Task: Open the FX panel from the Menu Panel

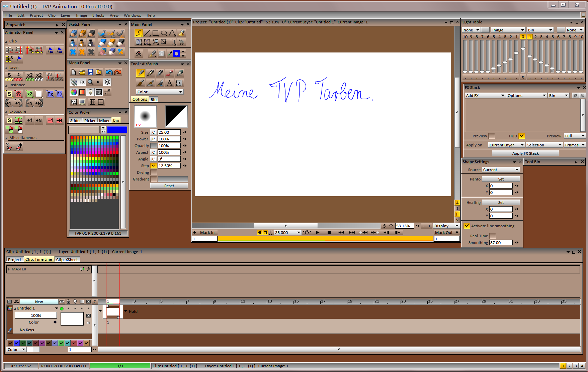Action: click(82, 82)
